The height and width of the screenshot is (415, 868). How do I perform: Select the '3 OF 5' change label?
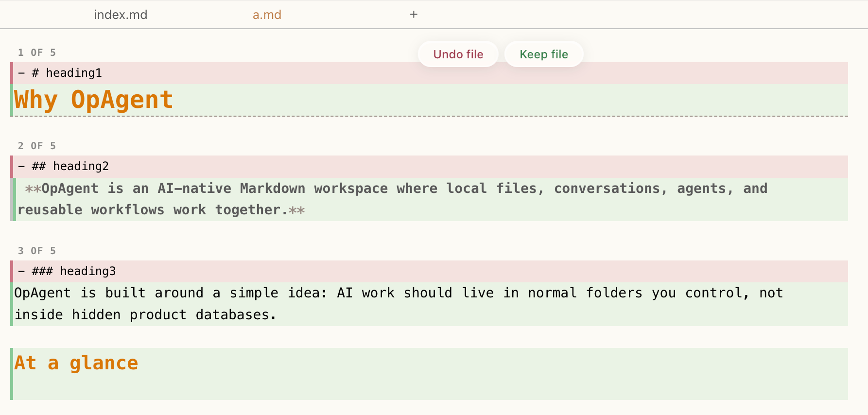[37, 251]
